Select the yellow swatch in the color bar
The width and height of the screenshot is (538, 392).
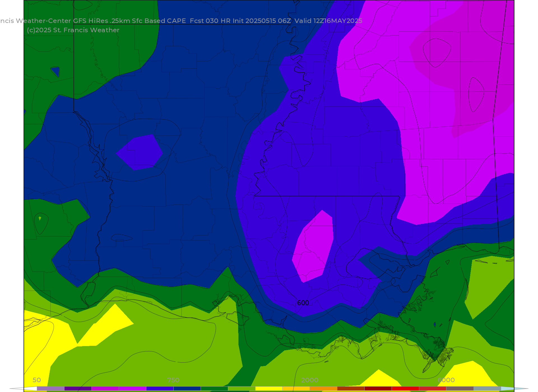269,389
